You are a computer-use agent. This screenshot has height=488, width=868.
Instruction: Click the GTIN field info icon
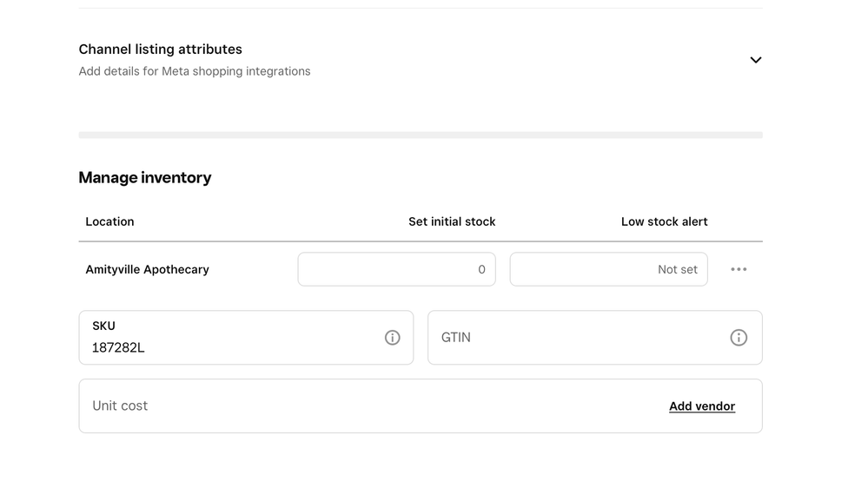coord(739,338)
